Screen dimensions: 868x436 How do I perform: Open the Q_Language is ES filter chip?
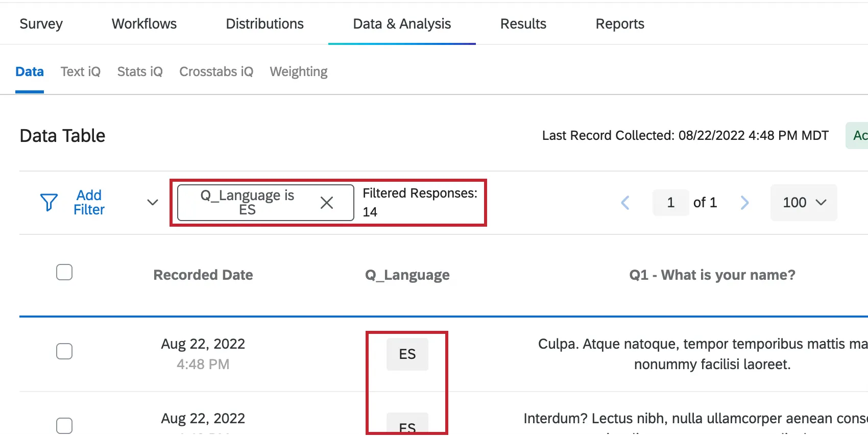pos(248,202)
